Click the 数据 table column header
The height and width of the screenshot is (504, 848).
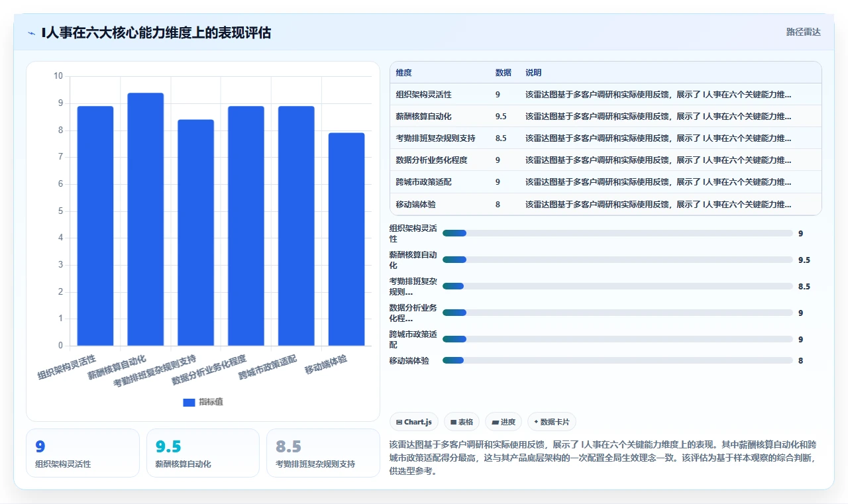click(503, 73)
